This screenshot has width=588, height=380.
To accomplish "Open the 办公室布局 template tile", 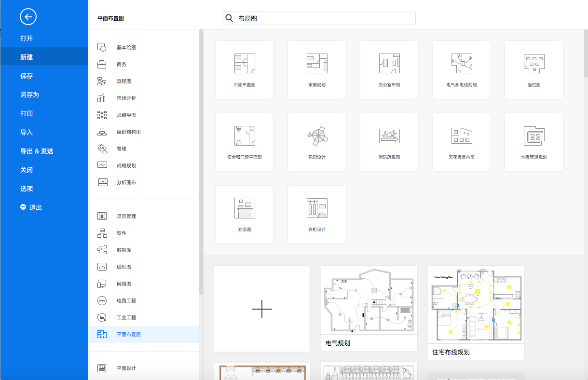I will (x=389, y=70).
